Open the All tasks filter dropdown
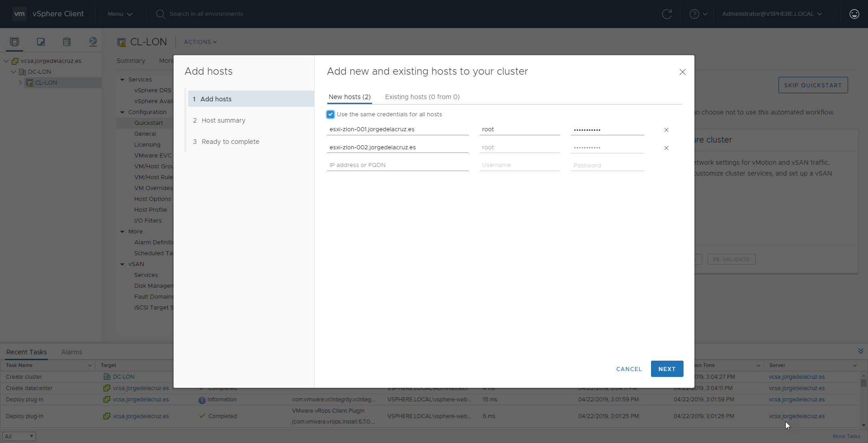868x443 pixels. (x=19, y=436)
